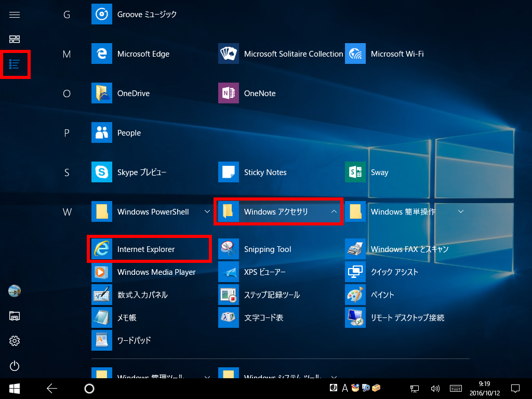Expand Windows 管理ツール folder chevron
532x399 pixels.
(x=207, y=377)
